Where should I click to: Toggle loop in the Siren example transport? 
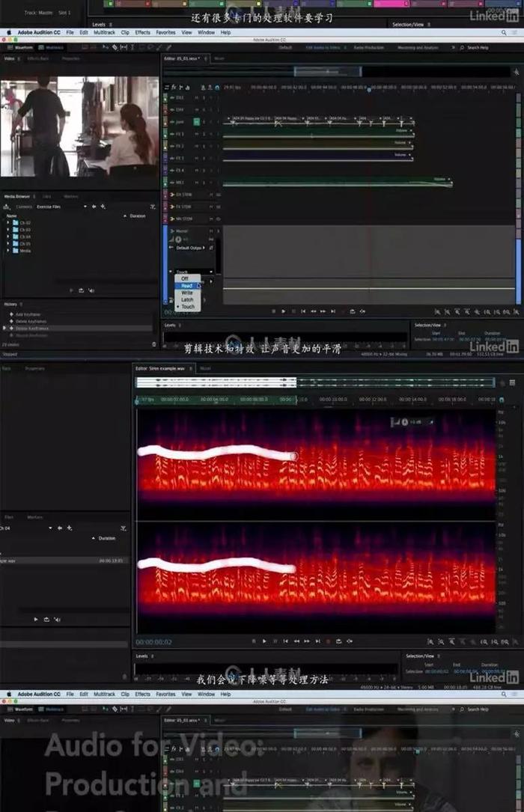[338, 641]
